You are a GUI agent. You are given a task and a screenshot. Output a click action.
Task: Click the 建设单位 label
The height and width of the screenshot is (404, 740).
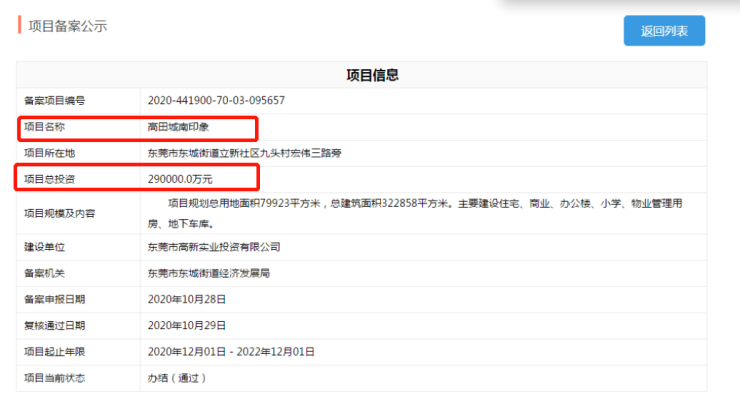(44, 247)
